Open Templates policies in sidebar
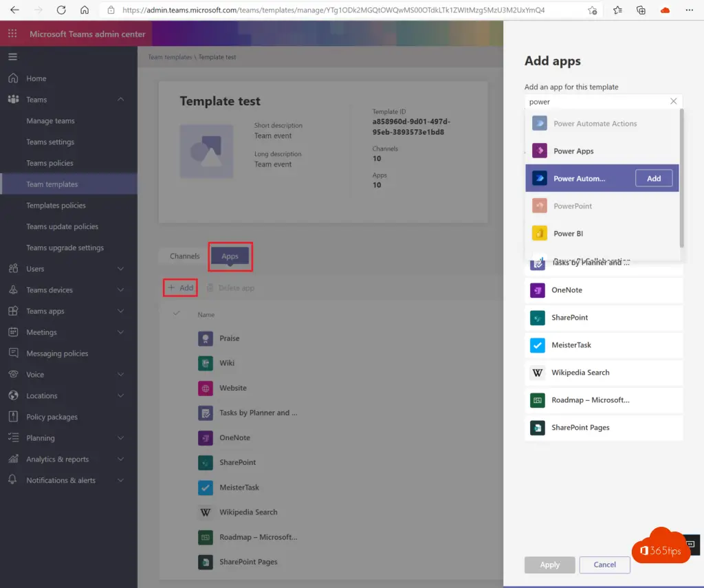 pos(56,205)
